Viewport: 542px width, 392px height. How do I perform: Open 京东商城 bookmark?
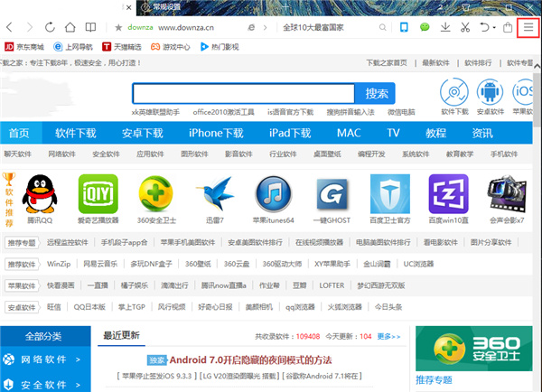[24, 47]
